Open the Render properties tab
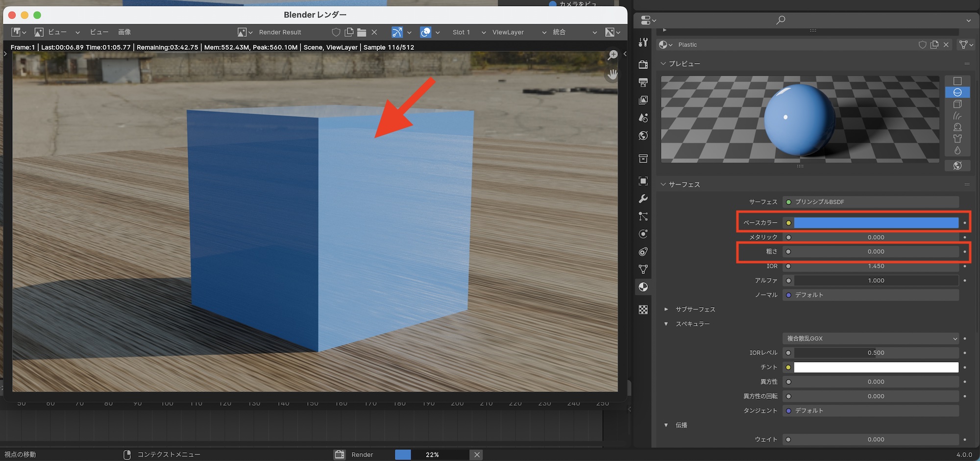Image resolution: width=980 pixels, height=461 pixels. click(x=643, y=65)
